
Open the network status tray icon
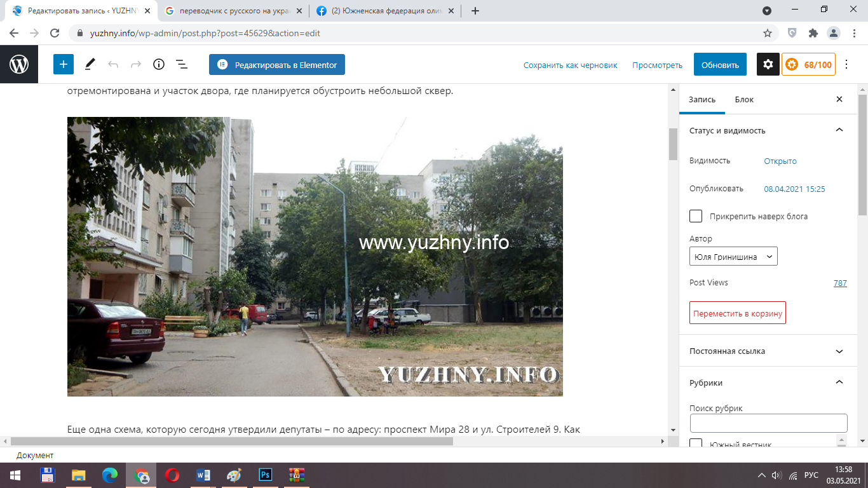[793, 475]
